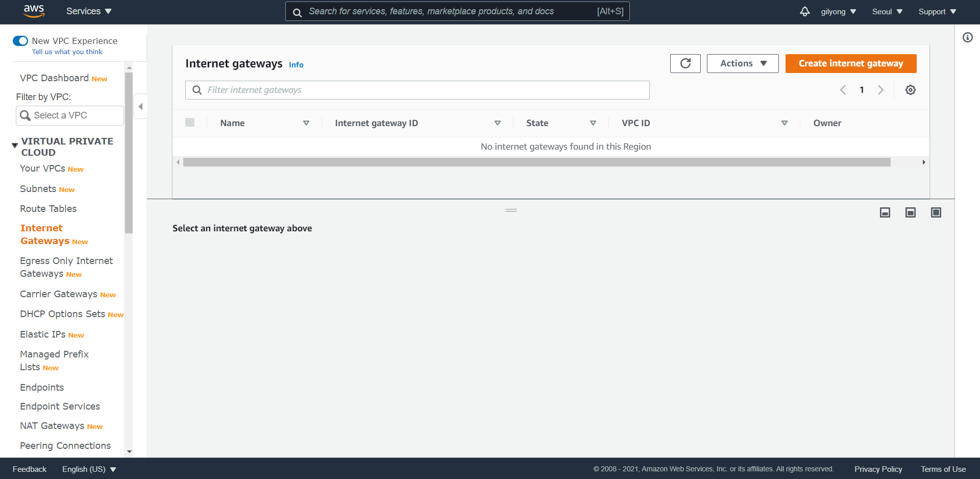Toggle New VPC Experience switch
The width and height of the screenshot is (980, 479).
(x=20, y=41)
